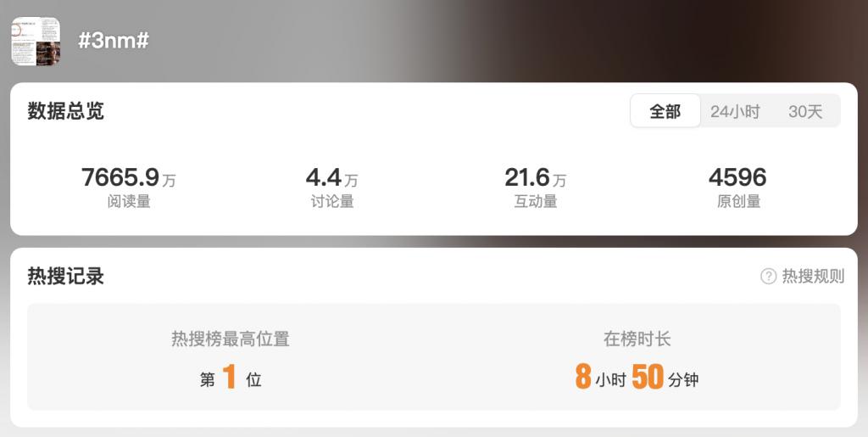Open the #3nm# topic thumbnail image

coord(36,42)
